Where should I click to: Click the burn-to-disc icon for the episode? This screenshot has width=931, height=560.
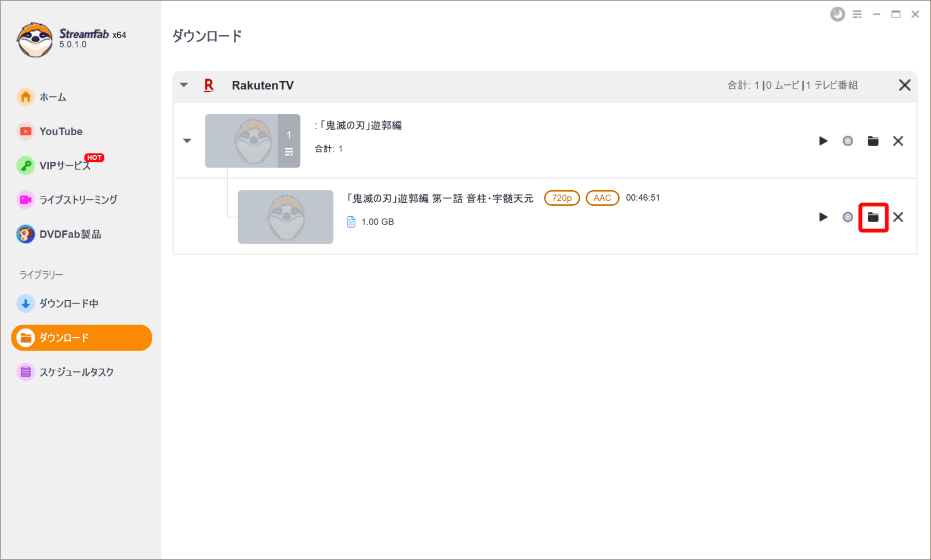click(x=847, y=217)
